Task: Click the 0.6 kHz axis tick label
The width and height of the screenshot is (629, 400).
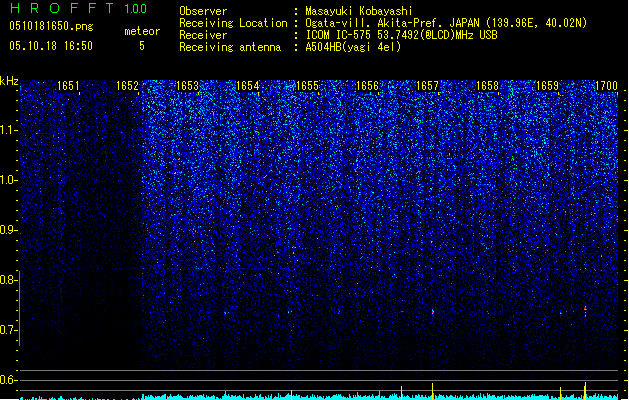Action: point(8,380)
